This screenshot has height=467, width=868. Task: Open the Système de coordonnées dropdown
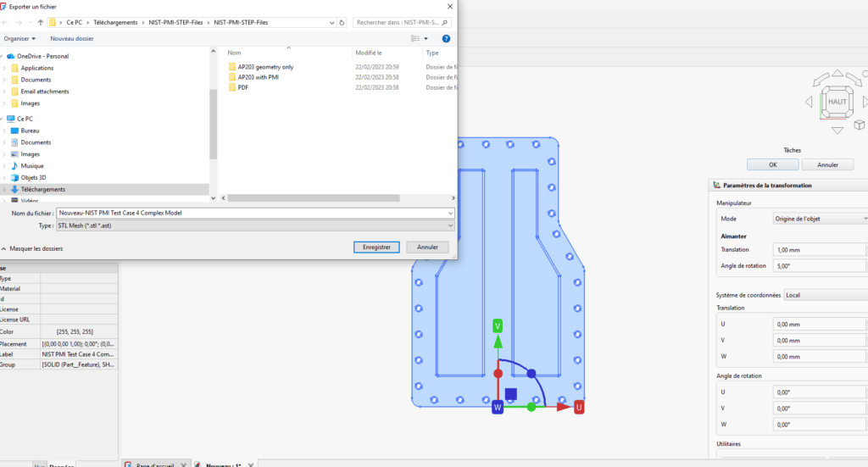pos(826,296)
